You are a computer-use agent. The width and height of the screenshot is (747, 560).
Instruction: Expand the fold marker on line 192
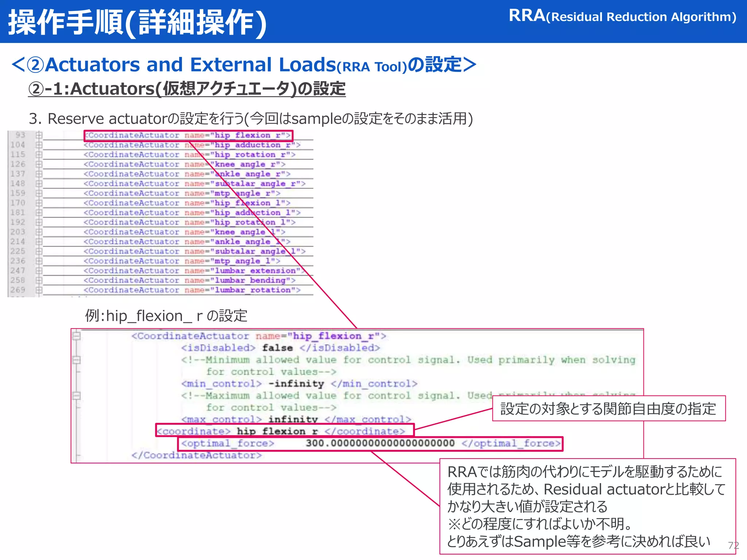(39, 222)
